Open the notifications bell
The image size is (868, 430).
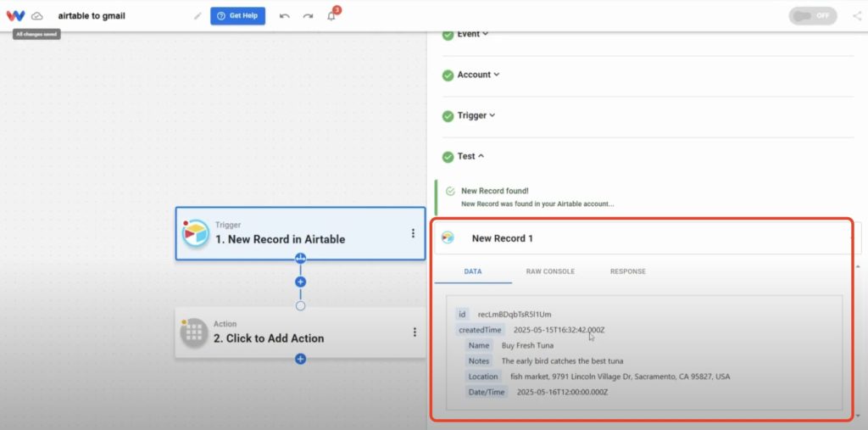pos(331,15)
